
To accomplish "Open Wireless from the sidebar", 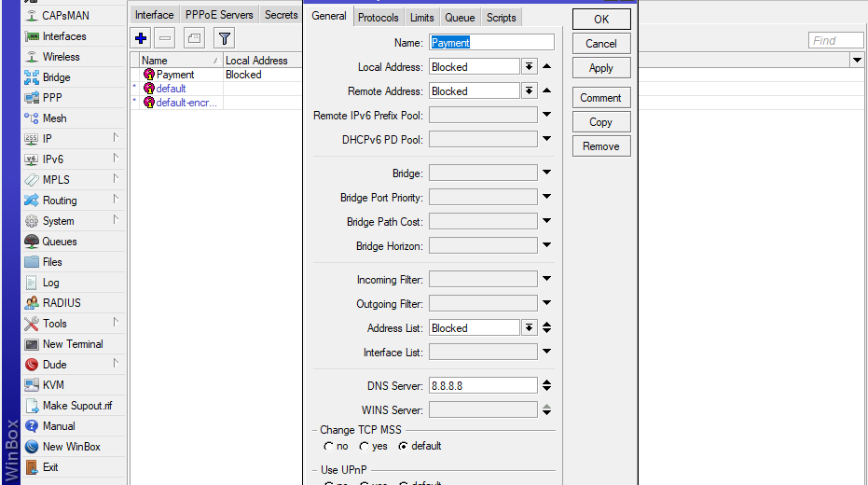I will coord(61,57).
